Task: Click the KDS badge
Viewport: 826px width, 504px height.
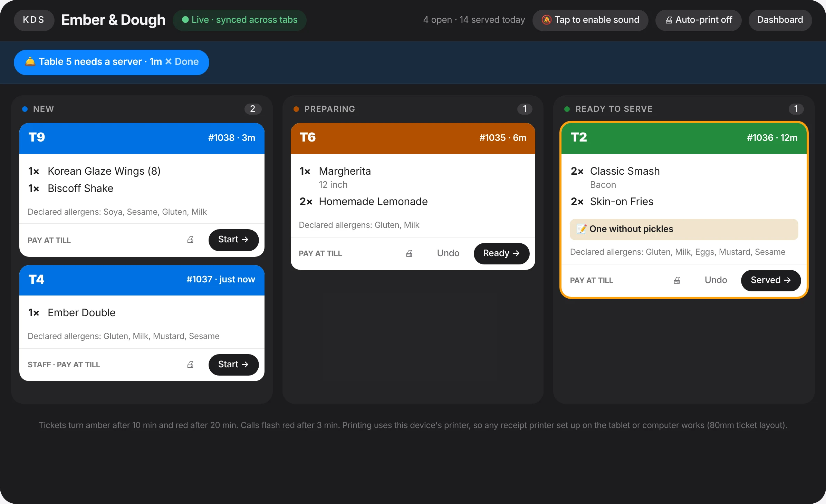Action: click(x=34, y=20)
